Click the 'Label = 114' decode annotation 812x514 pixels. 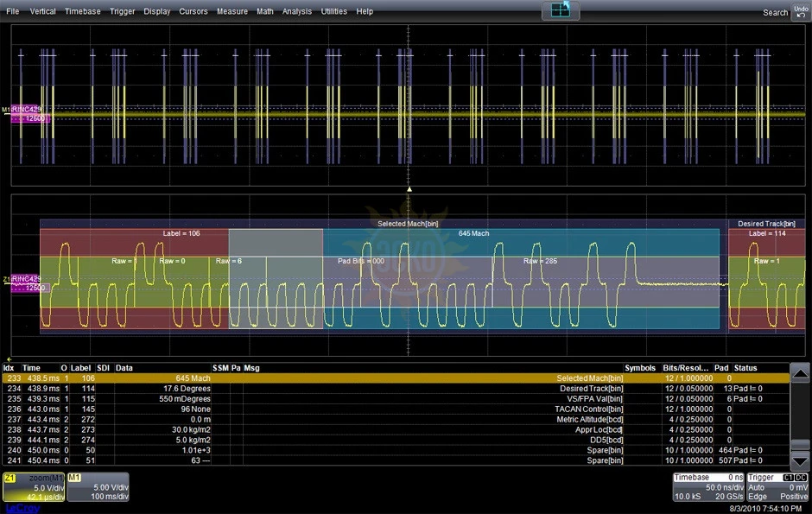click(x=767, y=233)
